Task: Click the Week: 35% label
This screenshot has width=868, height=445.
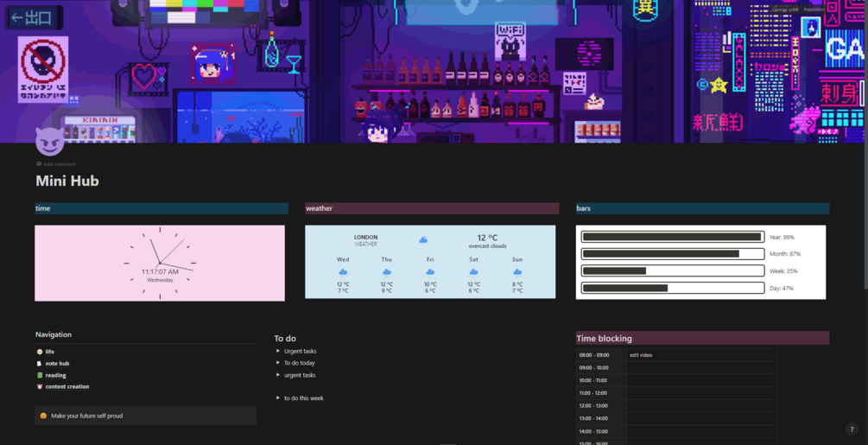Action: 783,271
